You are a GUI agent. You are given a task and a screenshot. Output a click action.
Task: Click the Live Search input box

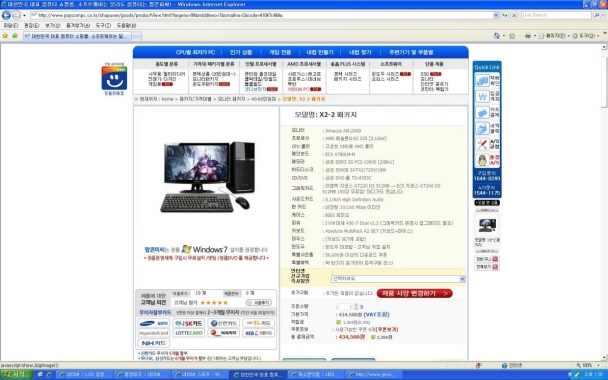(x=556, y=15)
